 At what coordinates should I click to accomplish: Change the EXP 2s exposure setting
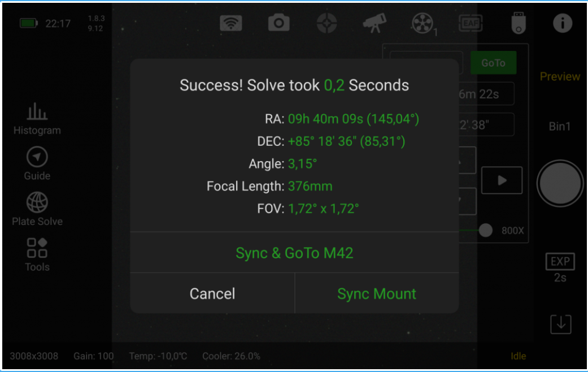[560, 268]
